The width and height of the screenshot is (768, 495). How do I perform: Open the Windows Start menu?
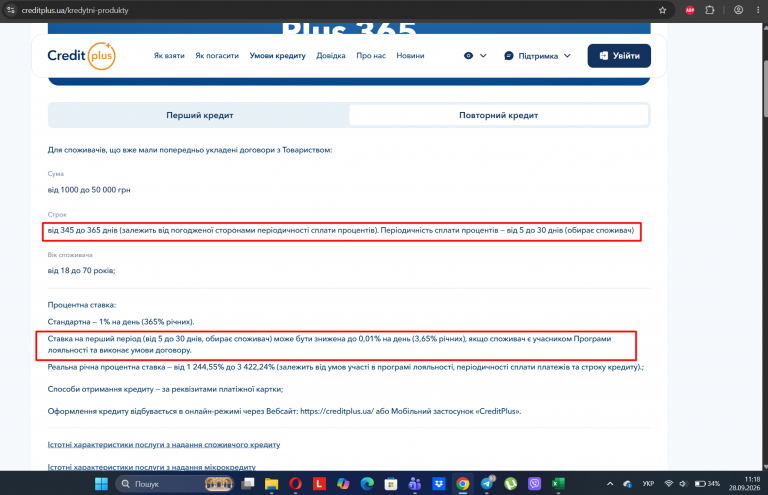101,484
